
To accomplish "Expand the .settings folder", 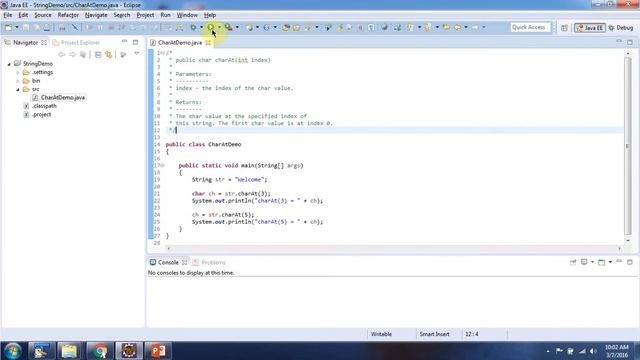I will (18, 73).
